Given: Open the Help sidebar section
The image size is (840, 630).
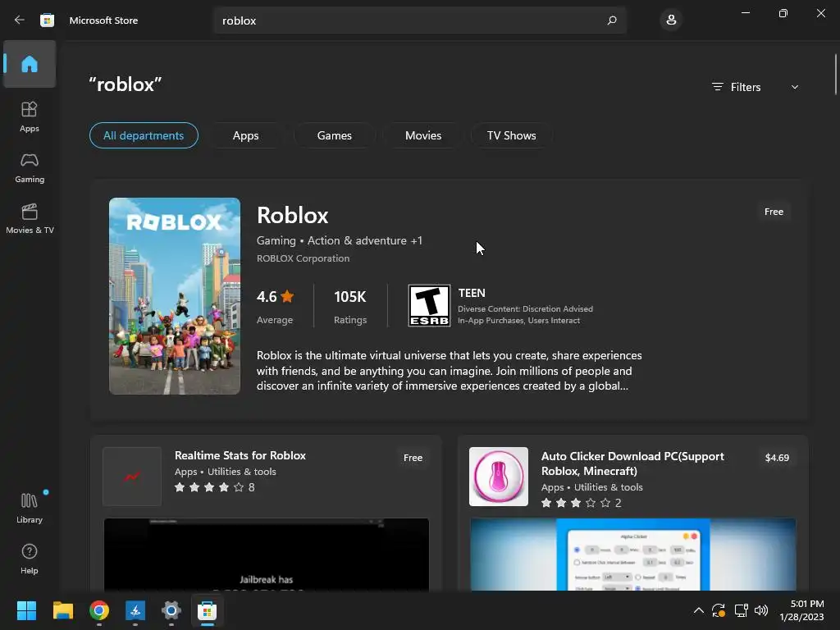Looking at the screenshot, I should coord(30,559).
